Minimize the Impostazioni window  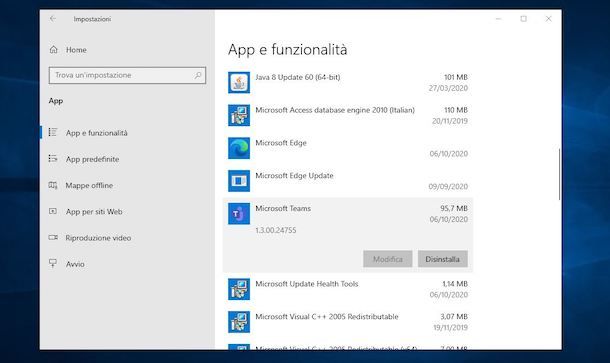pyautogui.click(x=498, y=19)
